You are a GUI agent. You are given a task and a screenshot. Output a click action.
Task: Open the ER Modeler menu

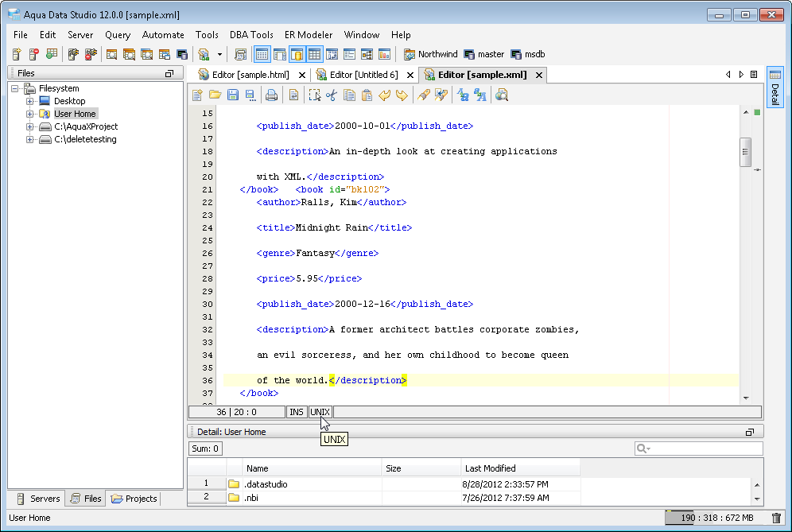click(309, 35)
